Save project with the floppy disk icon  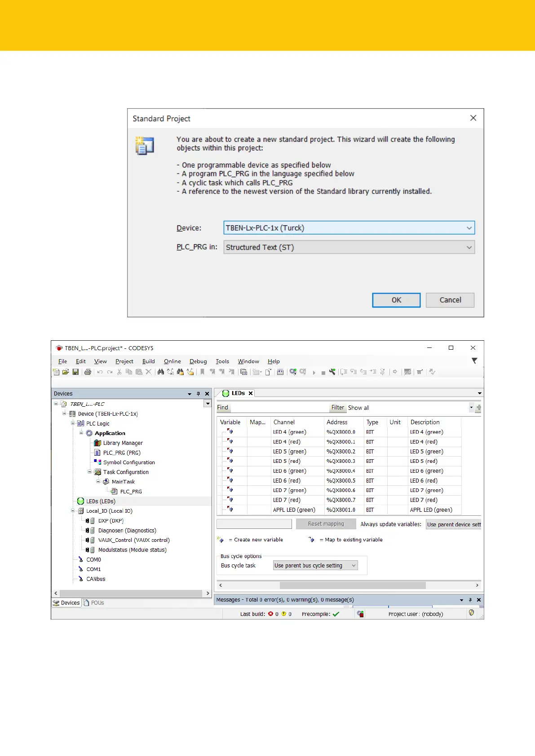tap(75, 372)
